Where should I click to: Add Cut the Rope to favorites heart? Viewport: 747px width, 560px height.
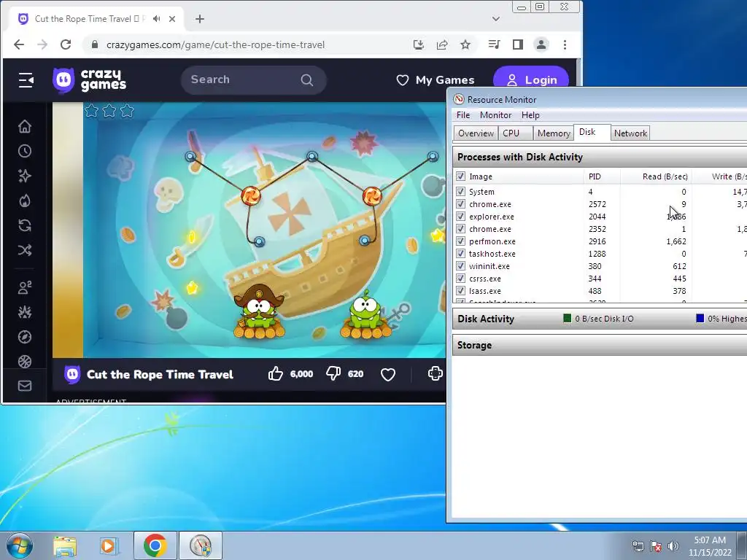pos(388,374)
